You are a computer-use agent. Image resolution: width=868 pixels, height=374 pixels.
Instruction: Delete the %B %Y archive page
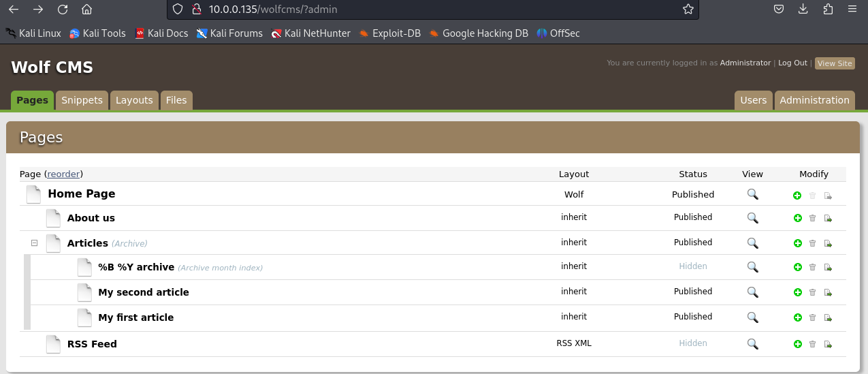click(812, 268)
